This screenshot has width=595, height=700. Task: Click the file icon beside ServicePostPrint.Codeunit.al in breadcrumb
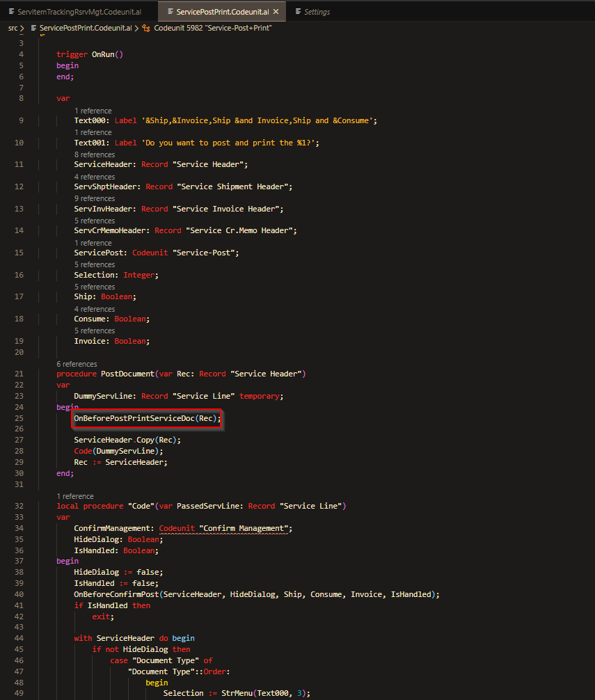coord(34,28)
